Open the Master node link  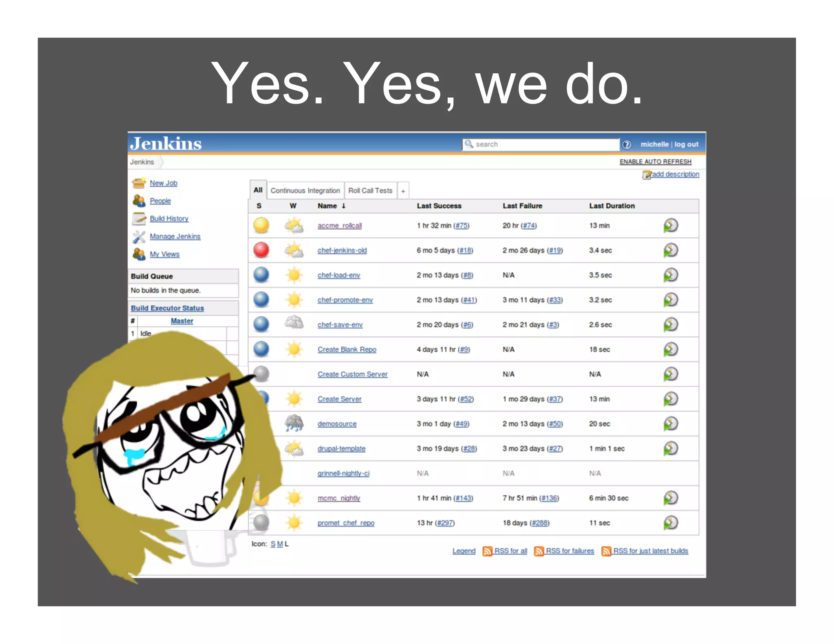pyautogui.click(x=182, y=321)
